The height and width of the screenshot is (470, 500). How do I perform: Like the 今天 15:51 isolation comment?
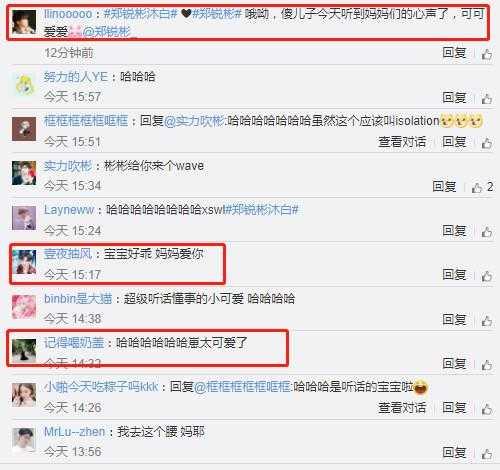point(487,143)
